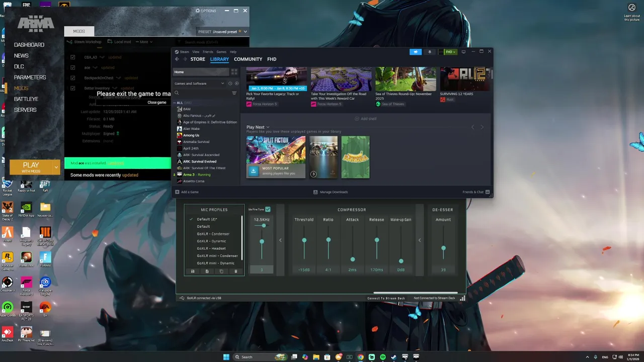Collapse the De-Esser panel arrow
The image size is (644, 362).
(x=420, y=240)
